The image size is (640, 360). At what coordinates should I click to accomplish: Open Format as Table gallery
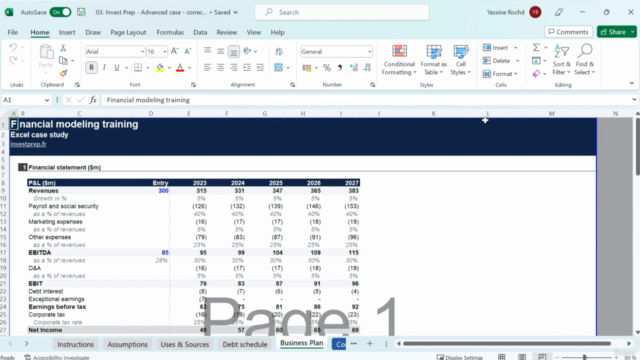point(433,60)
